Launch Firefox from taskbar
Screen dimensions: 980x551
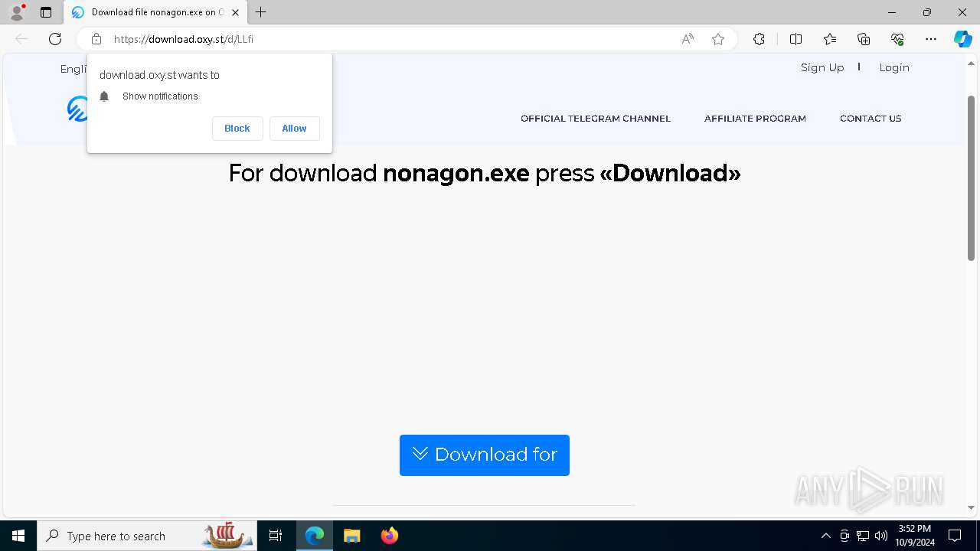pos(389,536)
